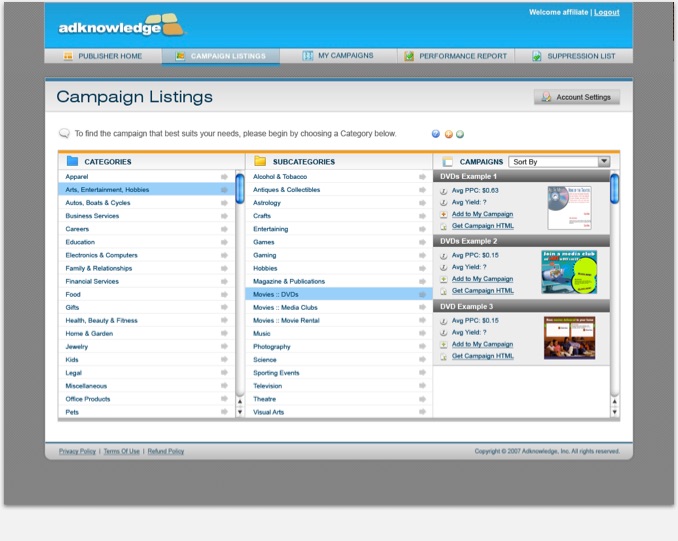Image resolution: width=678 pixels, height=541 pixels.
Task: Click the DVDs Example 2 media club thumbnail
Action: [x=569, y=272]
